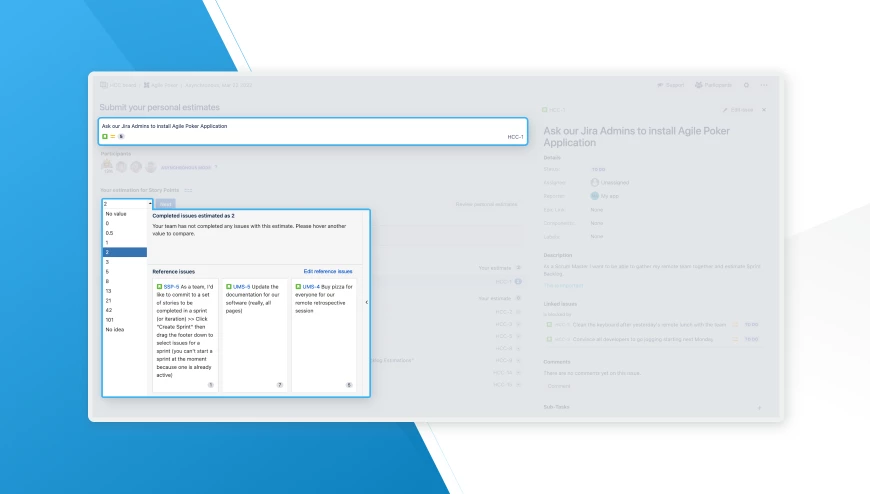
Task: Click the green story icon on the HCC-1 card
Action: pos(105,137)
